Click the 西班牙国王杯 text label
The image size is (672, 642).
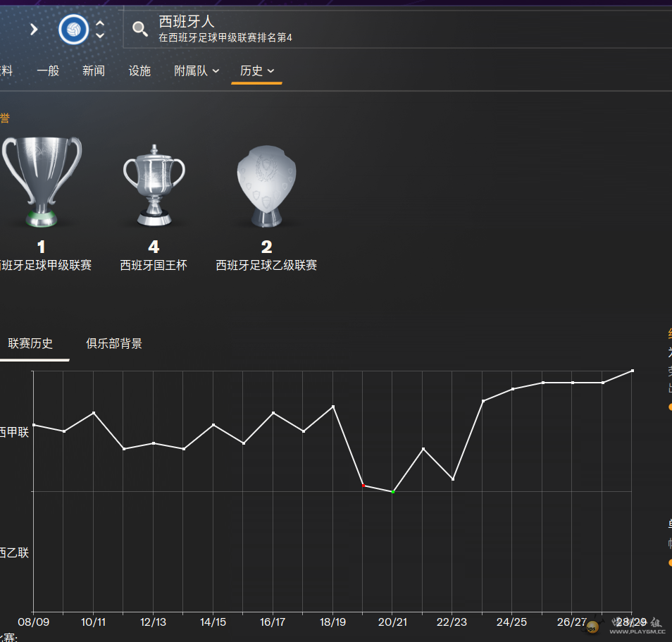pos(154,266)
